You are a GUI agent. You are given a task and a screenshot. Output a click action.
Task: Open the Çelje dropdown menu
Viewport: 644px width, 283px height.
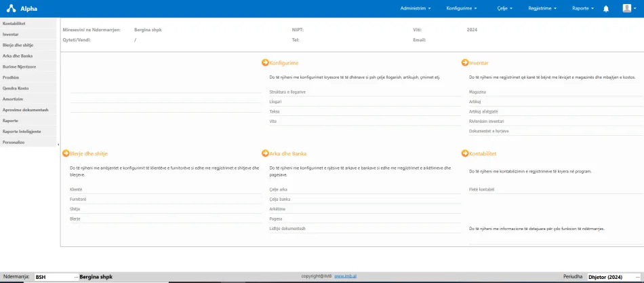point(504,8)
